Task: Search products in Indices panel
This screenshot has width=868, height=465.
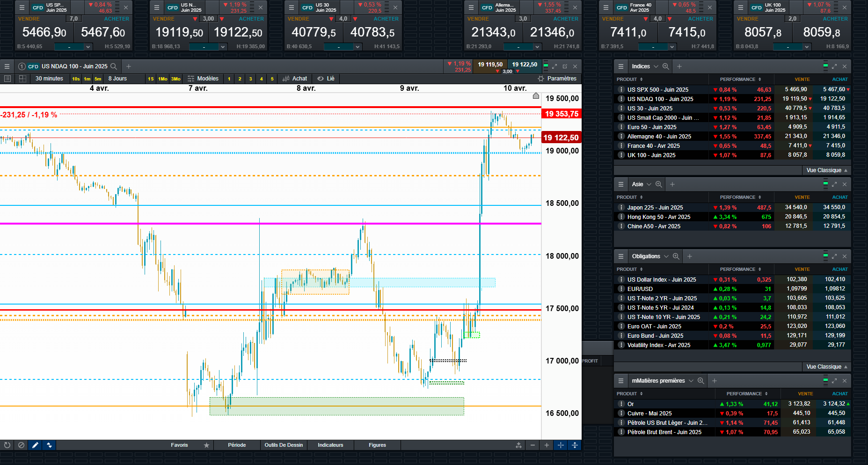Action: click(666, 66)
